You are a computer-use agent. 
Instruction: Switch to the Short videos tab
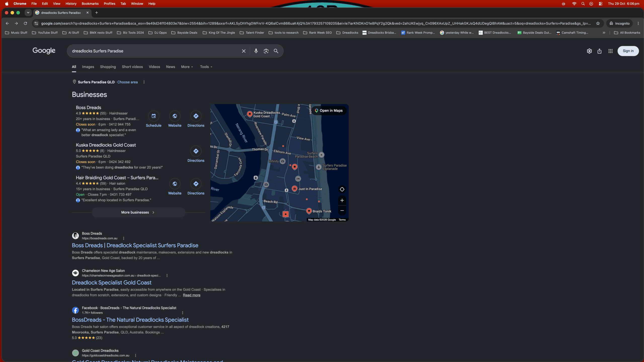click(132, 67)
